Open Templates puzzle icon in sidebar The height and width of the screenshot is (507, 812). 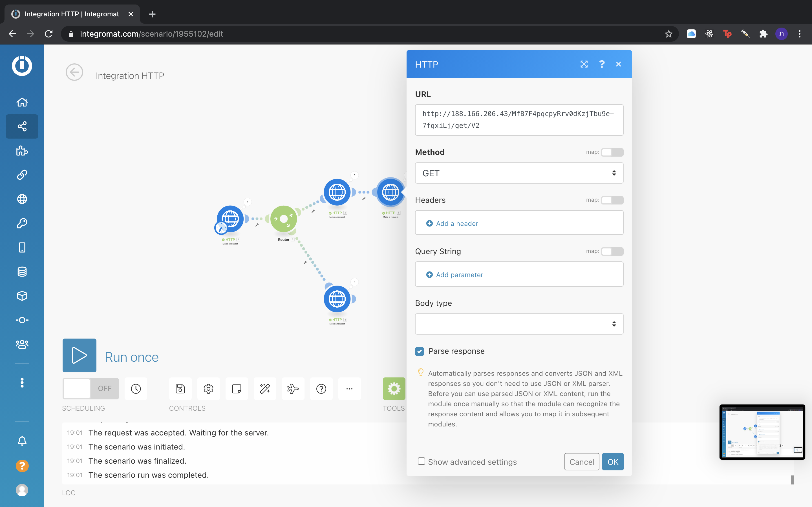(22, 151)
